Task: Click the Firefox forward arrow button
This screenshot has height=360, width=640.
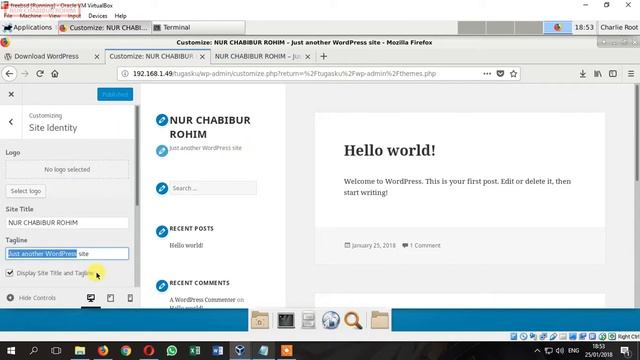Action: 24,74
